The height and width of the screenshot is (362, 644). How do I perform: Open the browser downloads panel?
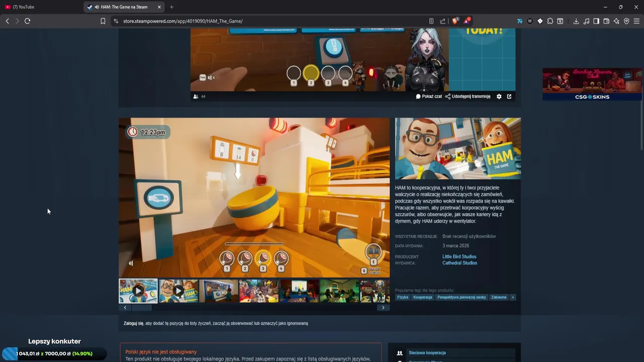576,21
